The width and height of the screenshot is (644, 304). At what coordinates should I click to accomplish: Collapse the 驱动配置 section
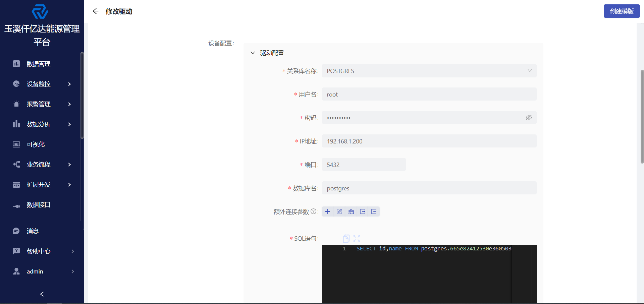point(253,53)
